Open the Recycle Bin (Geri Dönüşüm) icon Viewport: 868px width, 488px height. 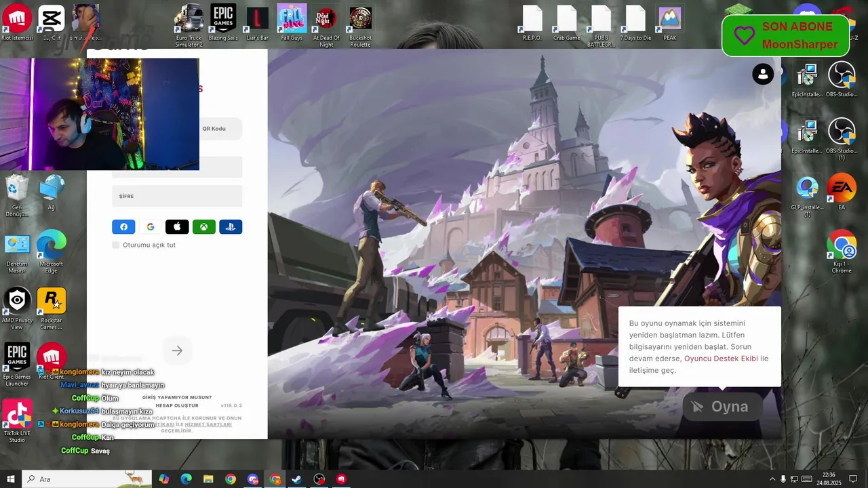coord(17,195)
